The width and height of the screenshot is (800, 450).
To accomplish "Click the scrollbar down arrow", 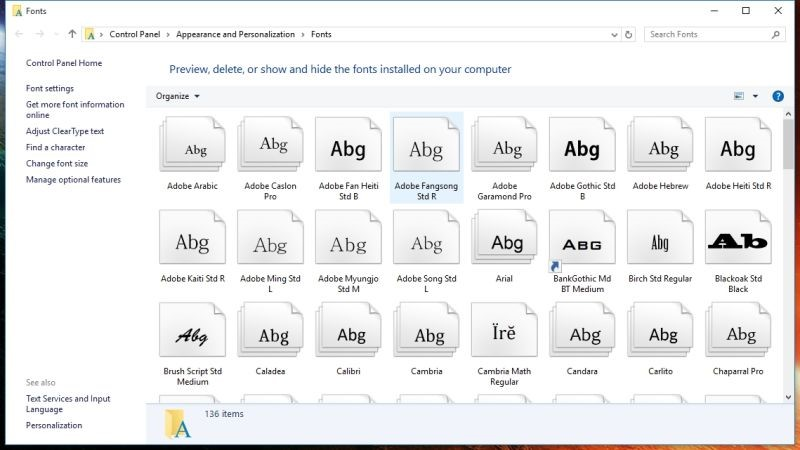I will (788, 397).
